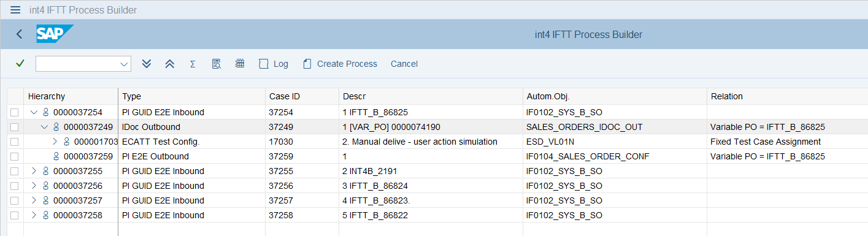
Task: Tick checkbox for row 0000037259
Action: pos(14,156)
